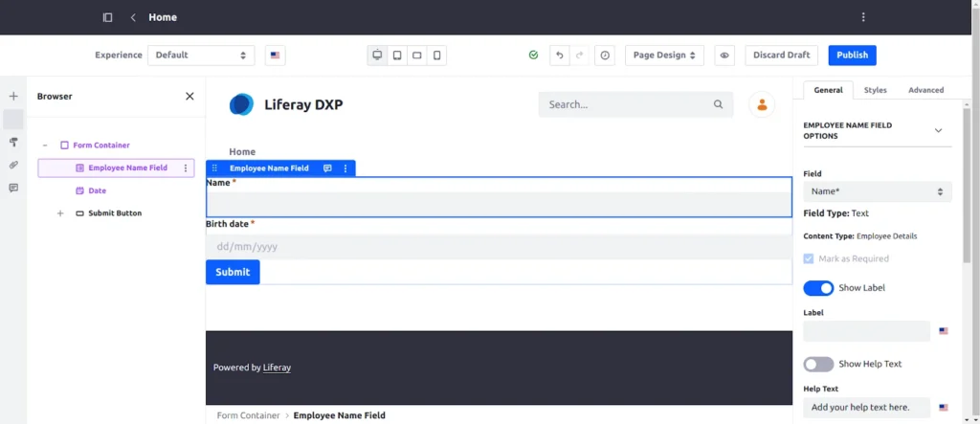
Task: Switch to the Advanced tab
Action: pyautogui.click(x=925, y=90)
